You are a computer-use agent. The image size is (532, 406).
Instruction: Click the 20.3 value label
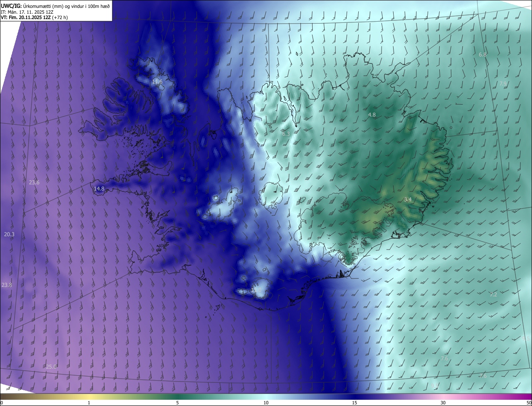(9, 235)
